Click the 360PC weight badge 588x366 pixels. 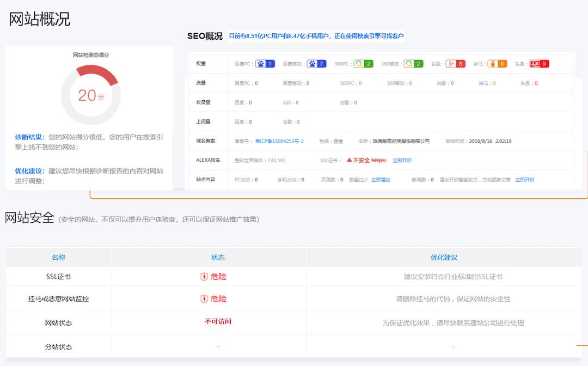(x=363, y=64)
